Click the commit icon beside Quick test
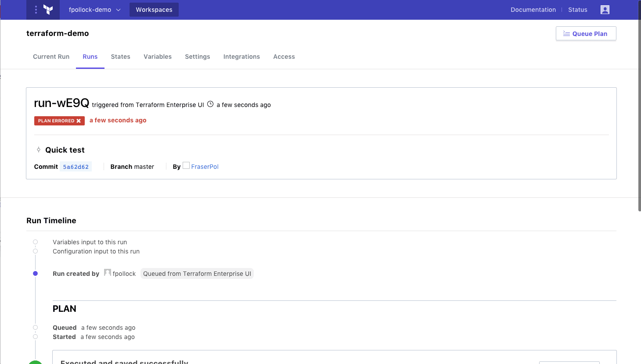Image resolution: width=641 pixels, height=364 pixels. tap(39, 150)
